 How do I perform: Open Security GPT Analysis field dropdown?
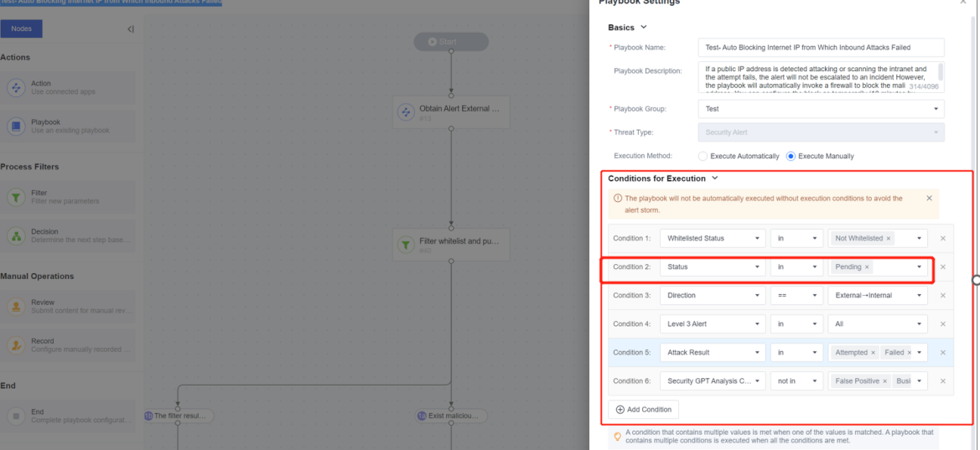(713, 380)
